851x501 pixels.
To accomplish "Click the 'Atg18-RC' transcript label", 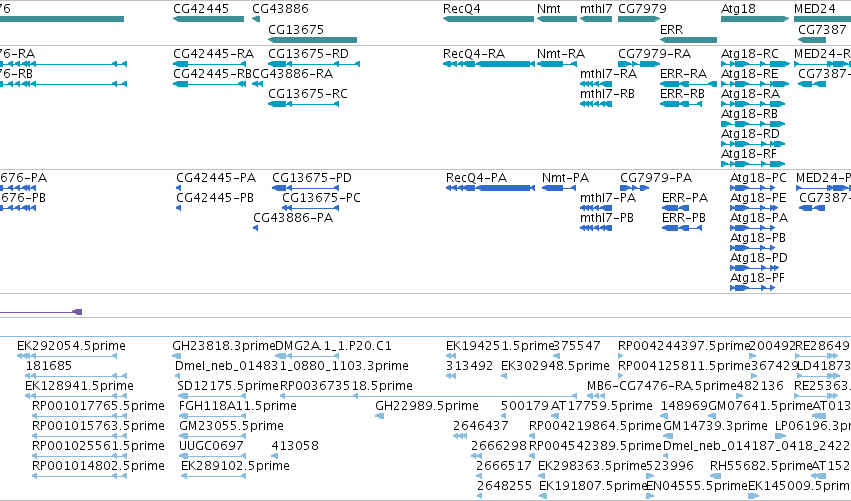I will (750, 54).
